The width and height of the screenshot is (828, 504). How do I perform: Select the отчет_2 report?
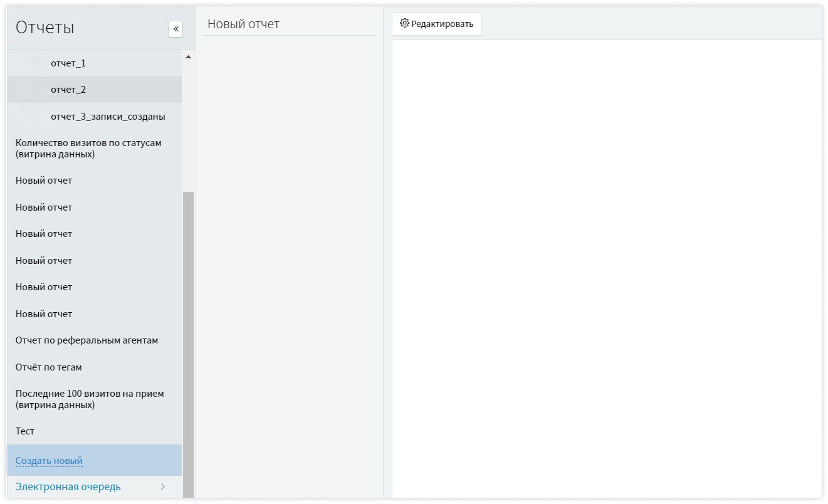(68, 90)
